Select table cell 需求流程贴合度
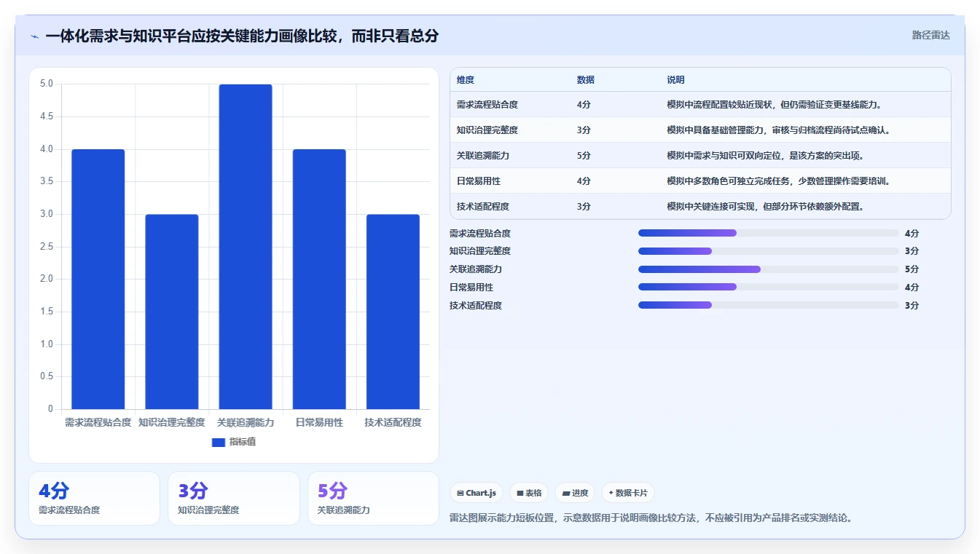The height and width of the screenshot is (554, 980). click(x=487, y=105)
